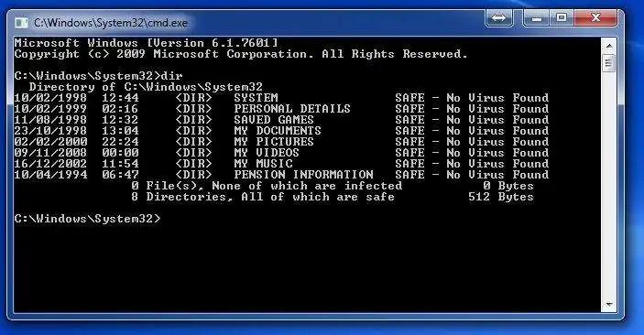This screenshot has height=335, width=644.
Task: Click No Virus Found on PERSONAL DETAILS row
Action: pos(497,109)
